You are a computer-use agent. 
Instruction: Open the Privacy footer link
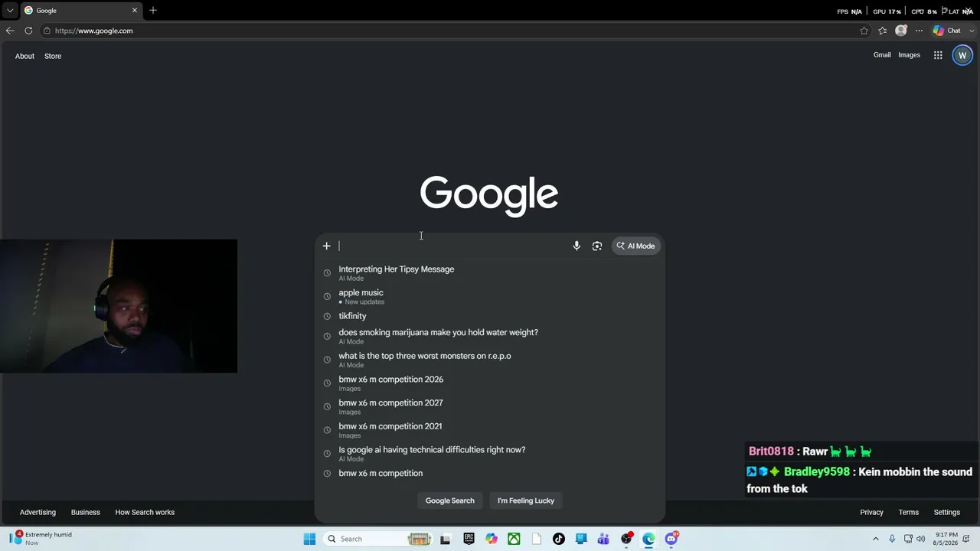(871, 512)
